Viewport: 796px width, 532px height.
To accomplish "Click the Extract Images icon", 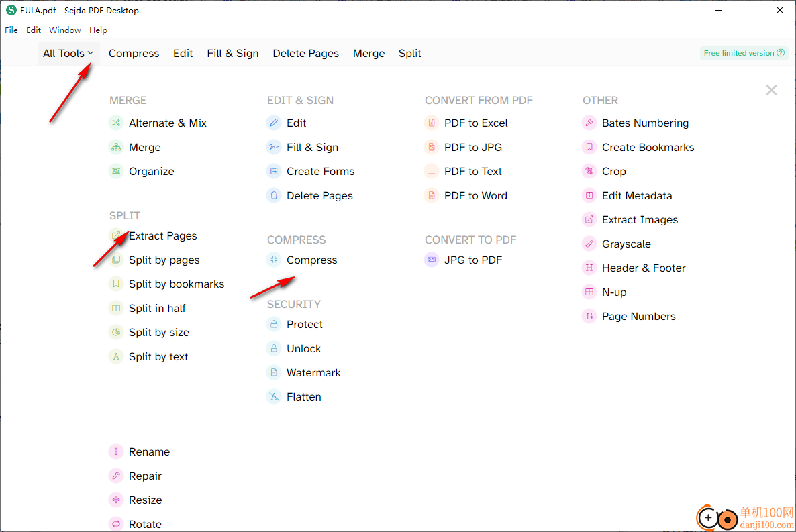I will click(589, 219).
